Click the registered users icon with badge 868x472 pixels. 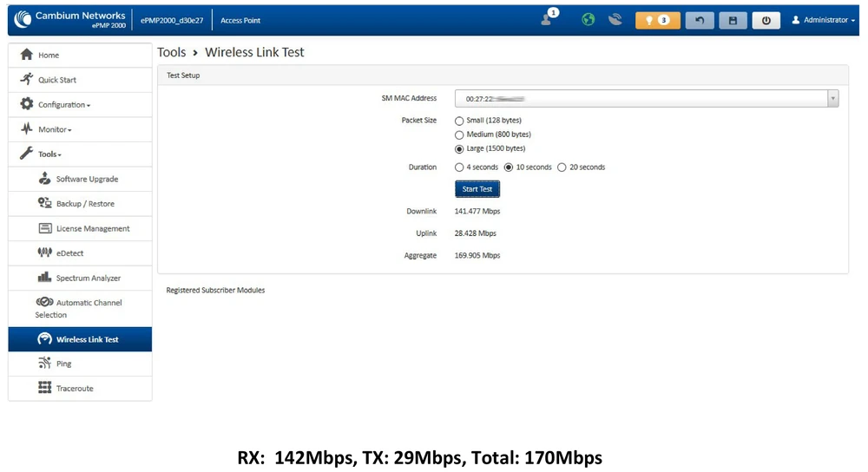tap(548, 20)
